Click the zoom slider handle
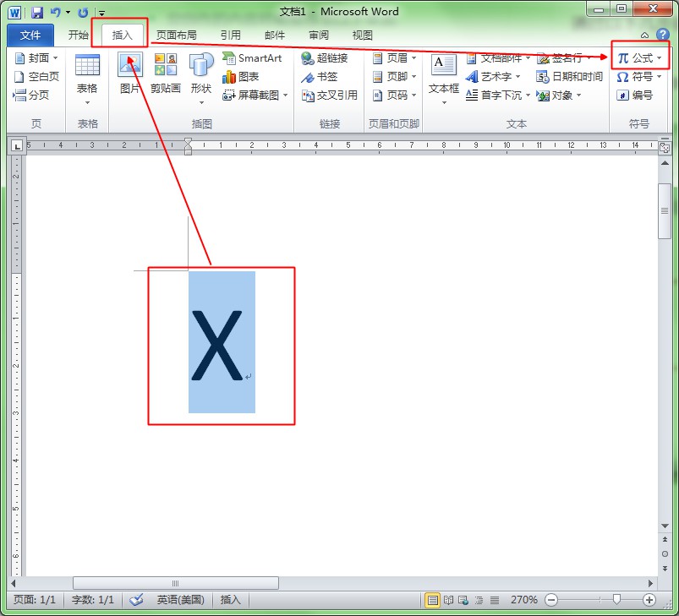679x616 pixels. 616,599
